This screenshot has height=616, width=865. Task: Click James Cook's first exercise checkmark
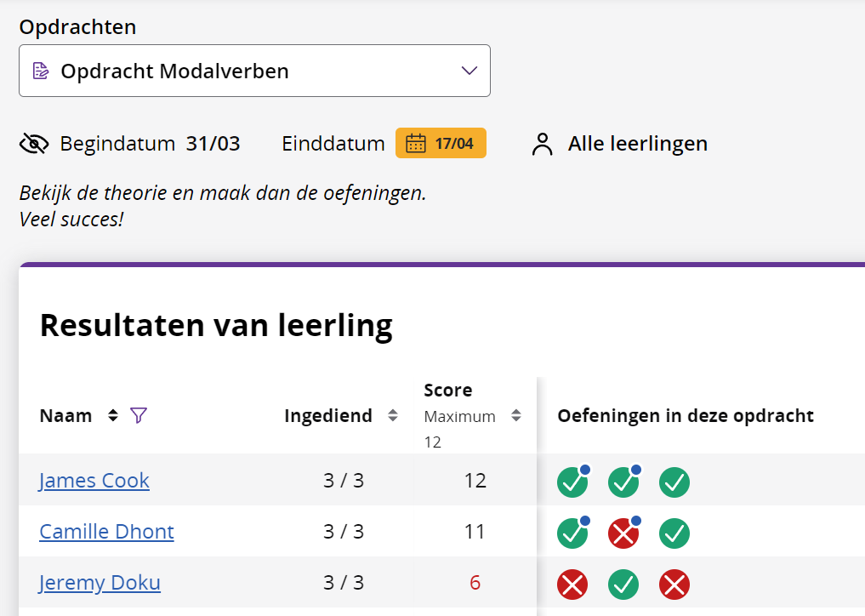pos(572,482)
